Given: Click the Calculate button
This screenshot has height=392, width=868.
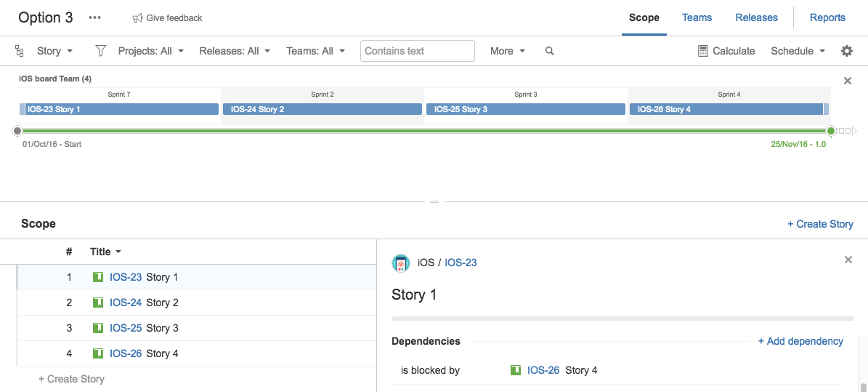Looking at the screenshot, I should pos(726,51).
